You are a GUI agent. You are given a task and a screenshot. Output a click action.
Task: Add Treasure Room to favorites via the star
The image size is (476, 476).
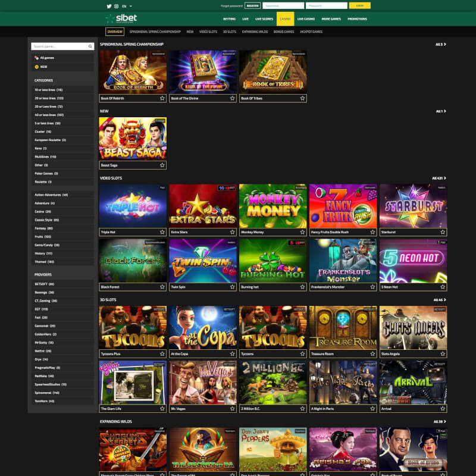pyautogui.click(x=372, y=354)
